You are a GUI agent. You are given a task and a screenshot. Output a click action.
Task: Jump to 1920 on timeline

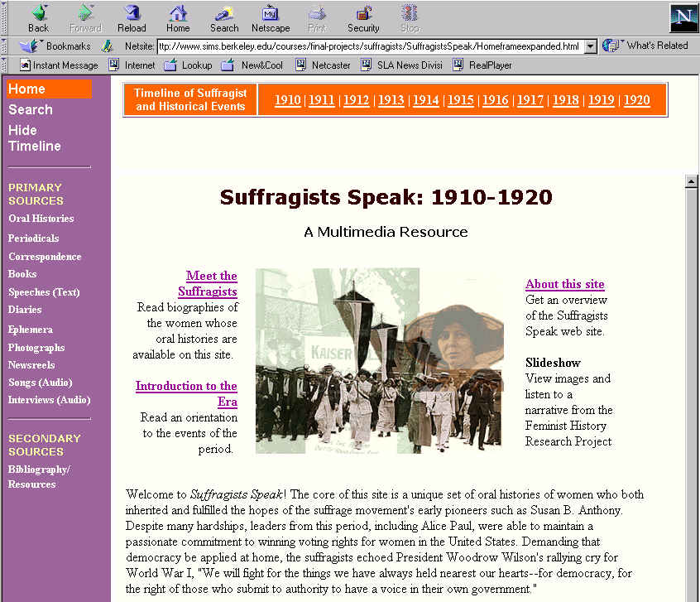coord(636,99)
